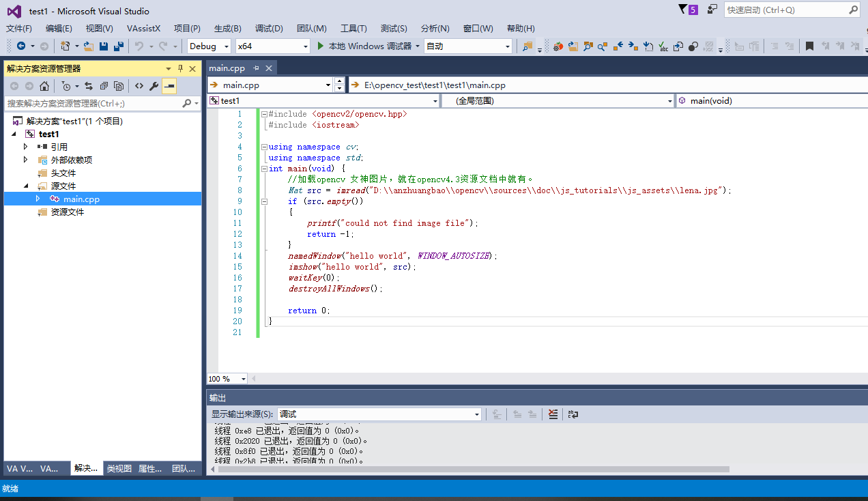Collapse the main function at line 6
868x501 pixels.
(x=264, y=169)
